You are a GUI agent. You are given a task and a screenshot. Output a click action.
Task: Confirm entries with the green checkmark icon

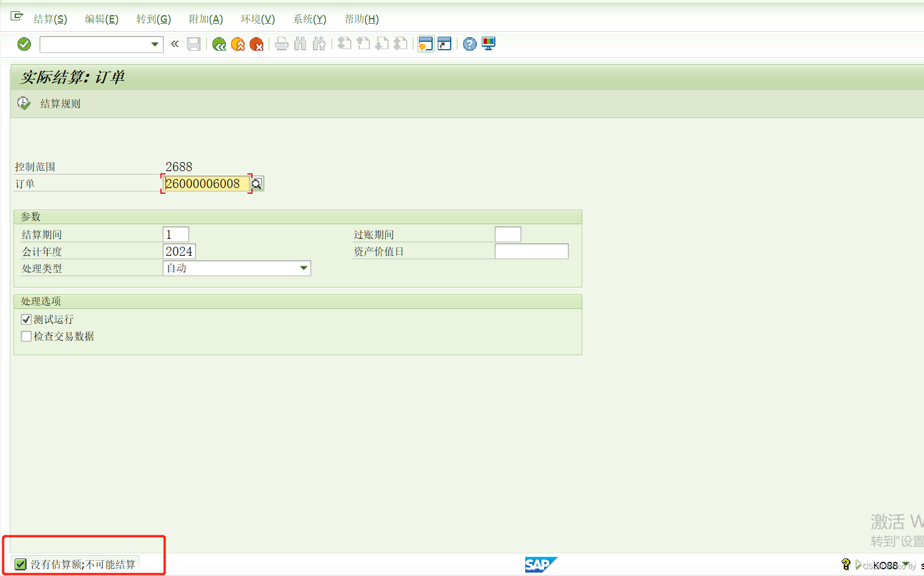tap(24, 44)
